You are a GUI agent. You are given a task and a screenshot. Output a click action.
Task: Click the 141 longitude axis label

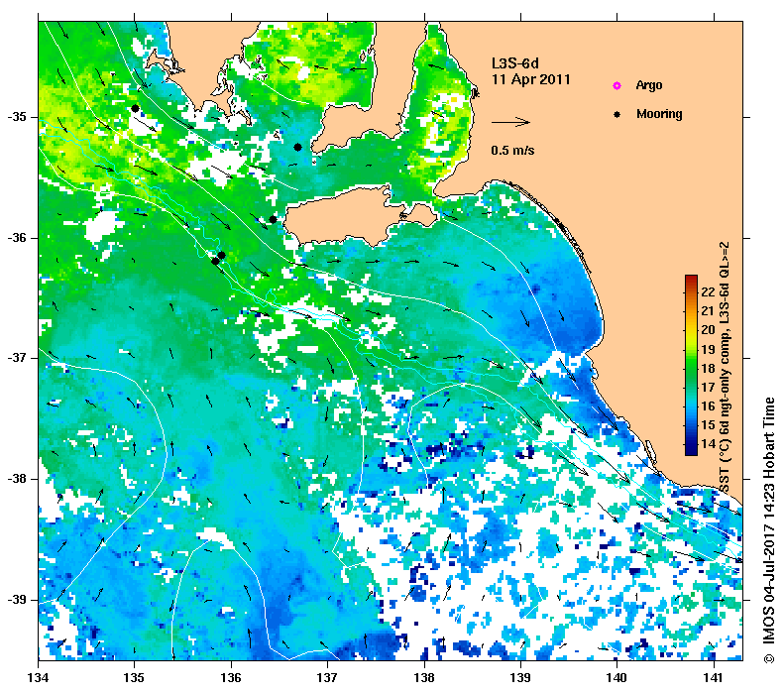[x=714, y=678]
